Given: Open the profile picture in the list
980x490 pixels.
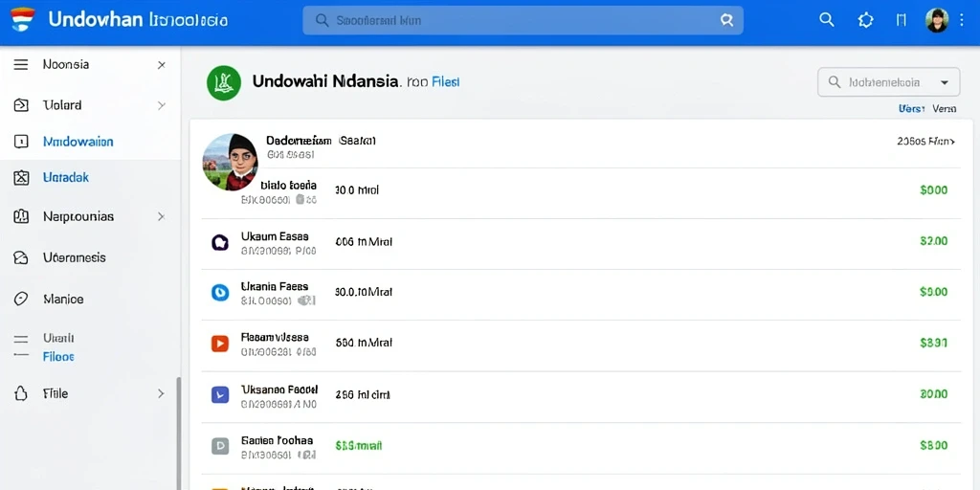Looking at the screenshot, I should click(x=231, y=162).
